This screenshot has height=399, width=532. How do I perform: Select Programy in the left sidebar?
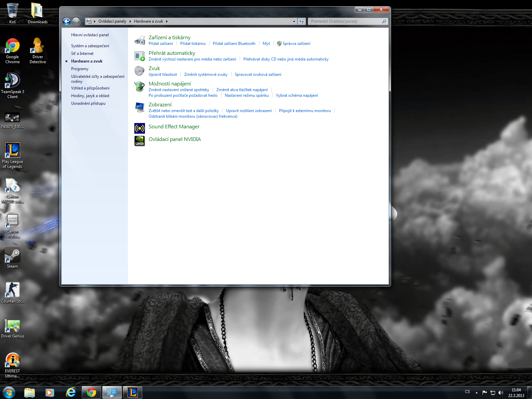(80, 69)
